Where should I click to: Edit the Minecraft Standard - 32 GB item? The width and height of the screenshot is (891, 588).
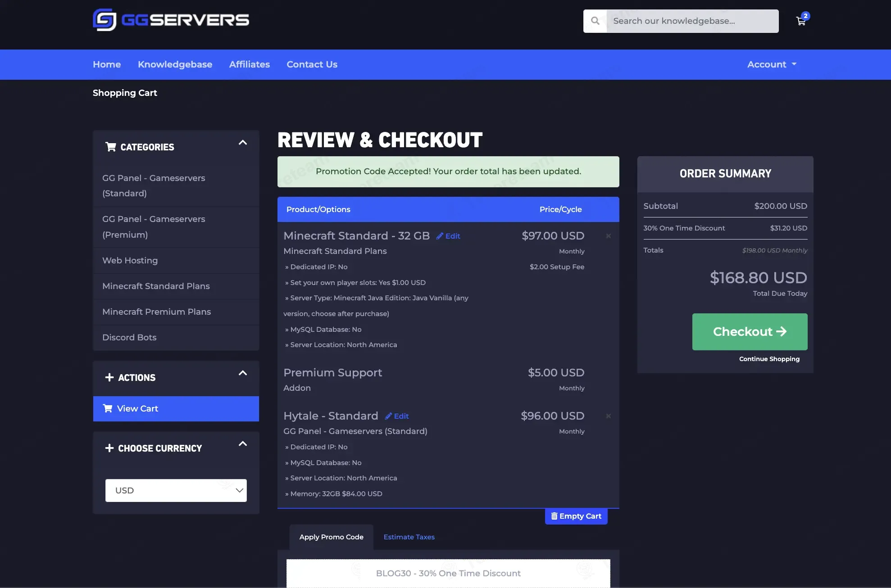448,236
